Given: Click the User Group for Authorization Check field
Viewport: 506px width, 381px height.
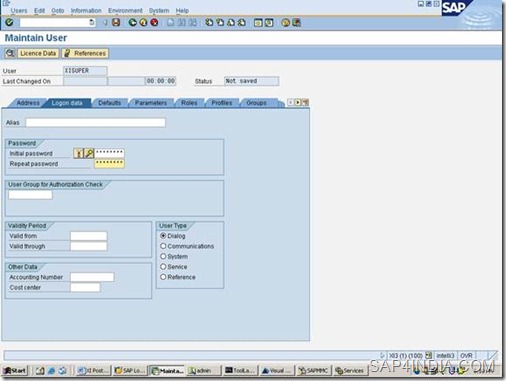Looking at the screenshot, I should 30,195.
